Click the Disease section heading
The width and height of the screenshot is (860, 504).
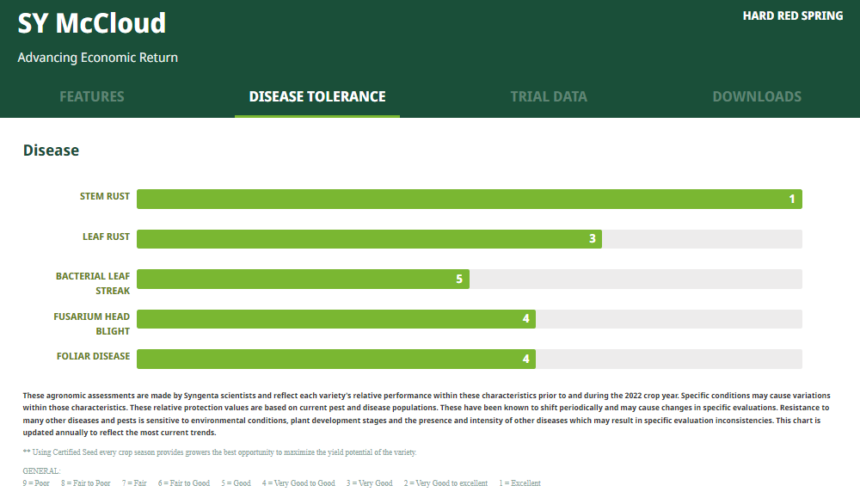click(51, 151)
